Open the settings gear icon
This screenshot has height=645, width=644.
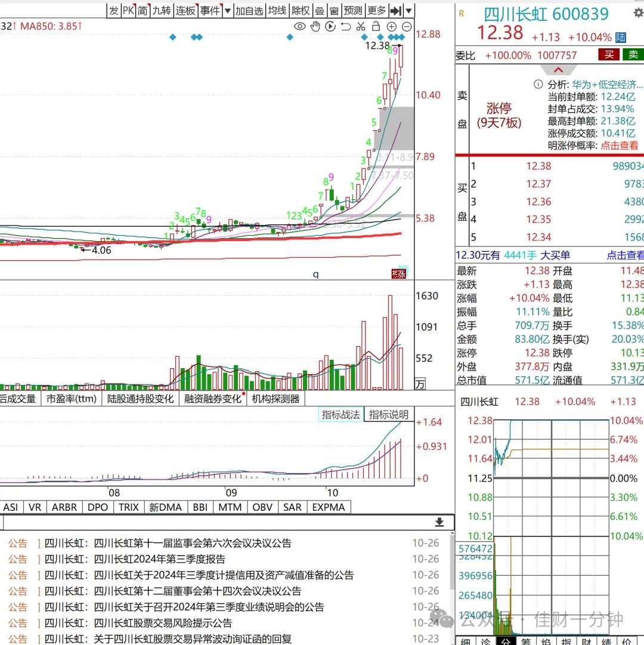tap(638, 13)
